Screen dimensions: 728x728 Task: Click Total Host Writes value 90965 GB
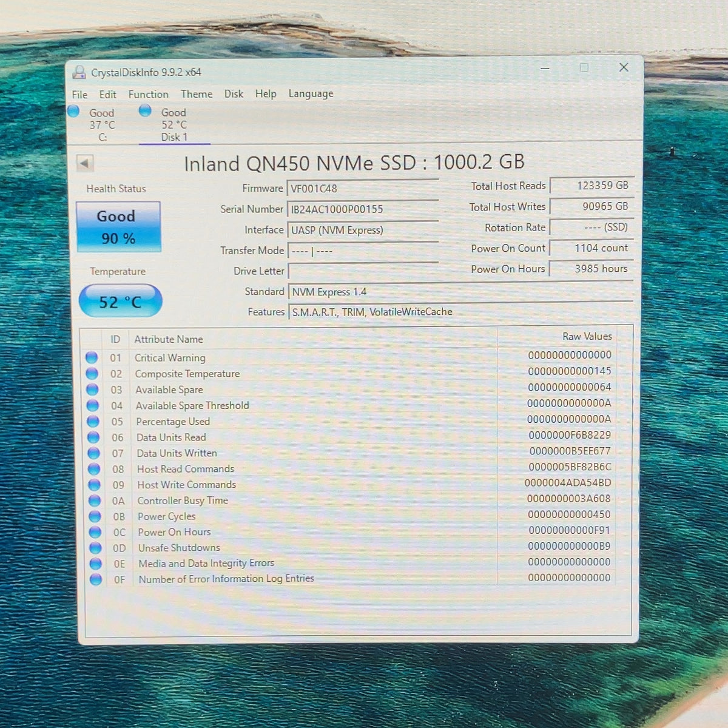pos(591,206)
